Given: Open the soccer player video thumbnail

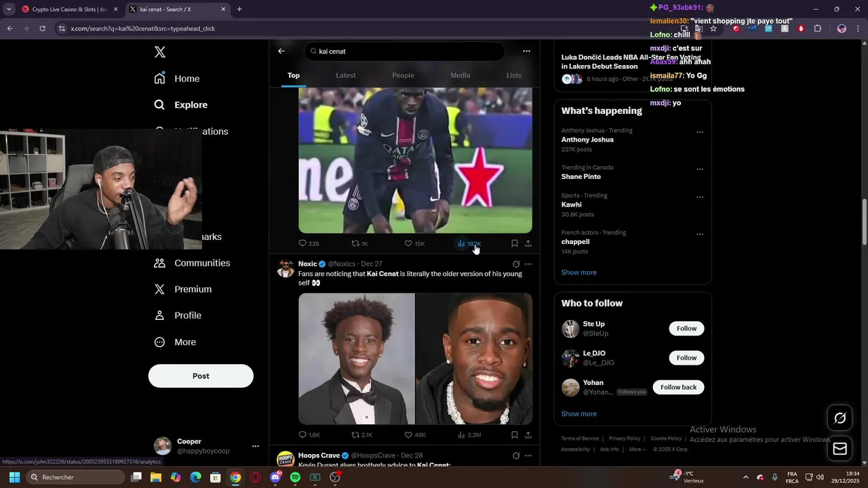Looking at the screenshot, I should coord(415,160).
